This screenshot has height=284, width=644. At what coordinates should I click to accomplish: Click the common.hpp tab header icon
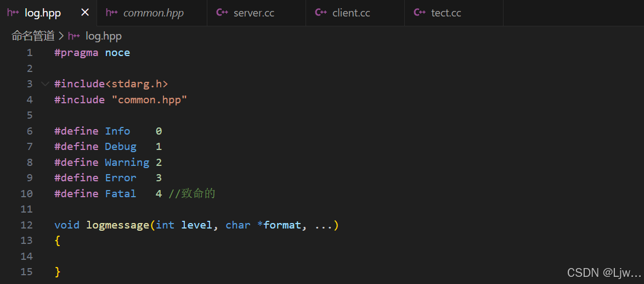[112, 13]
